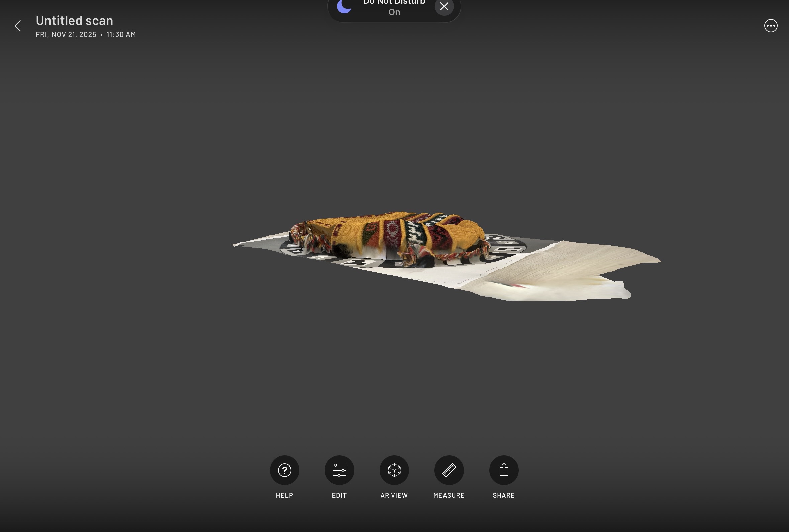Click the "Untitled scan" title to rename
This screenshot has height=532, width=789.
74,21
